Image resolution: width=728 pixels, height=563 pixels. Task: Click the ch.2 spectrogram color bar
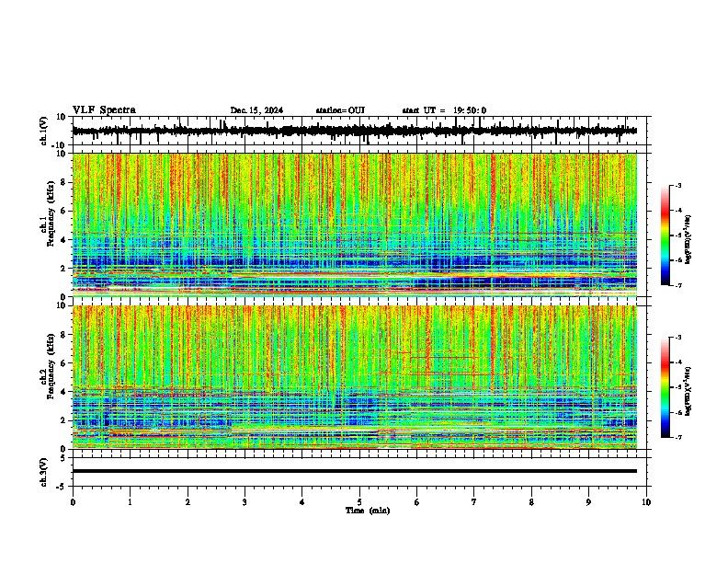pyautogui.click(x=665, y=387)
